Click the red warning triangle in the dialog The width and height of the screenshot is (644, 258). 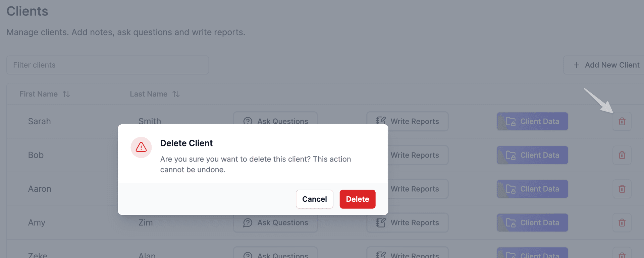click(x=141, y=147)
